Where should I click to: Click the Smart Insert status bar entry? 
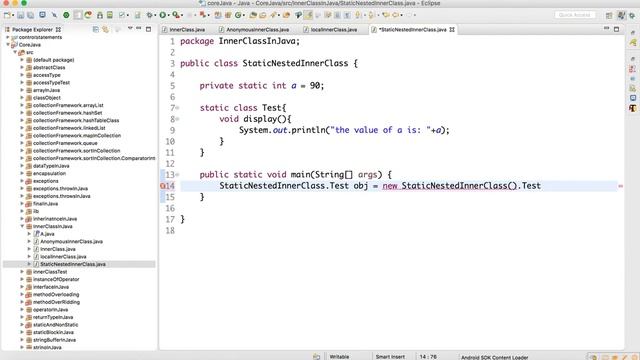click(390, 357)
